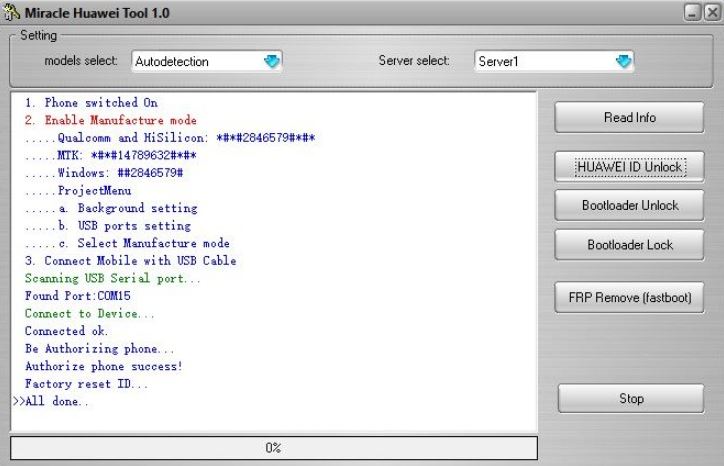Image resolution: width=724 pixels, height=466 pixels.
Task: Click the Miracle Huawei Tool app icon
Action: coord(10,12)
